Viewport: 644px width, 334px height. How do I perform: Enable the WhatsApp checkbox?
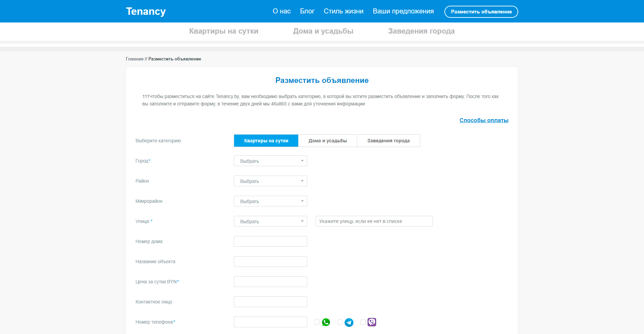click(x=317, y=322)
